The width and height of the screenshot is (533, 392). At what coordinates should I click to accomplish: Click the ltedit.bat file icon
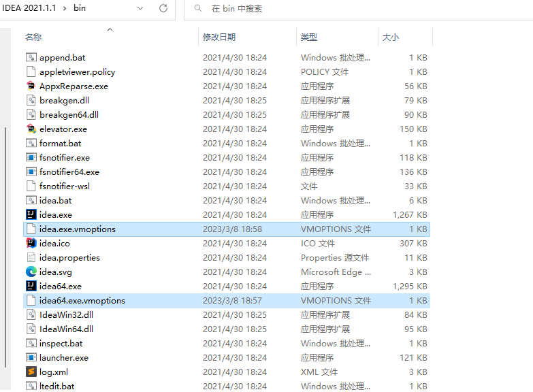[x=31, y=386]
